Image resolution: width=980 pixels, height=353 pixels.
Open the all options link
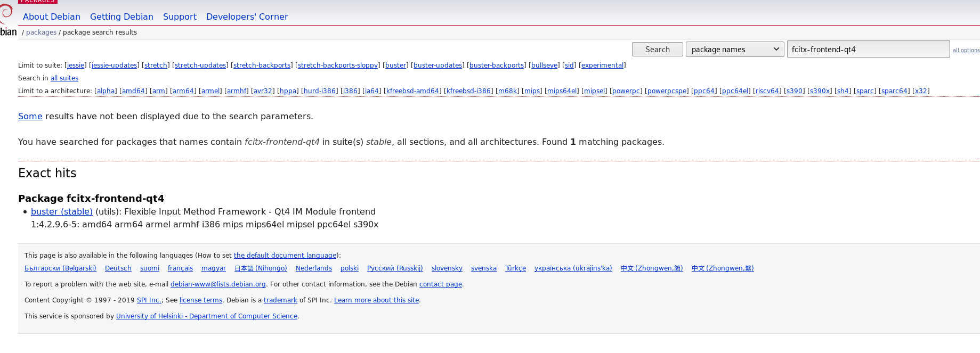[966, 51]
